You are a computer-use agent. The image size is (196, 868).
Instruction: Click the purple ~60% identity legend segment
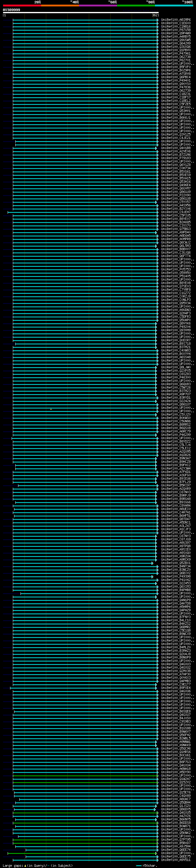(98, 6)
